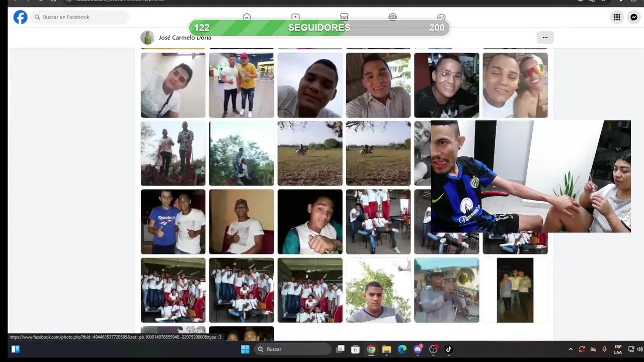Open the Facebook Video tab icon

coord(295,17)
